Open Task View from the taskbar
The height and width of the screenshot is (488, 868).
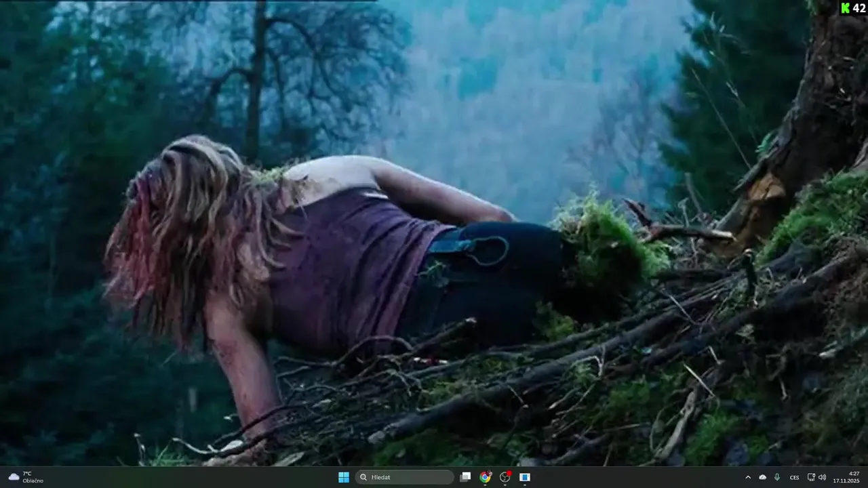(465, 477)
